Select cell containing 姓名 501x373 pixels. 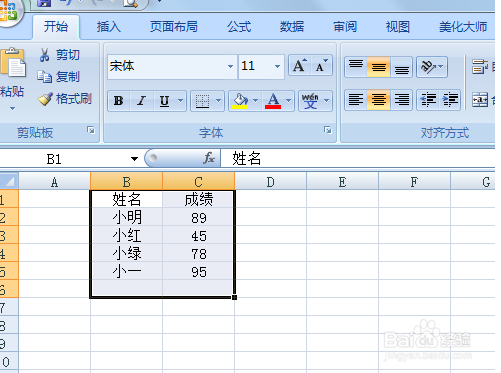coord(127,199)
